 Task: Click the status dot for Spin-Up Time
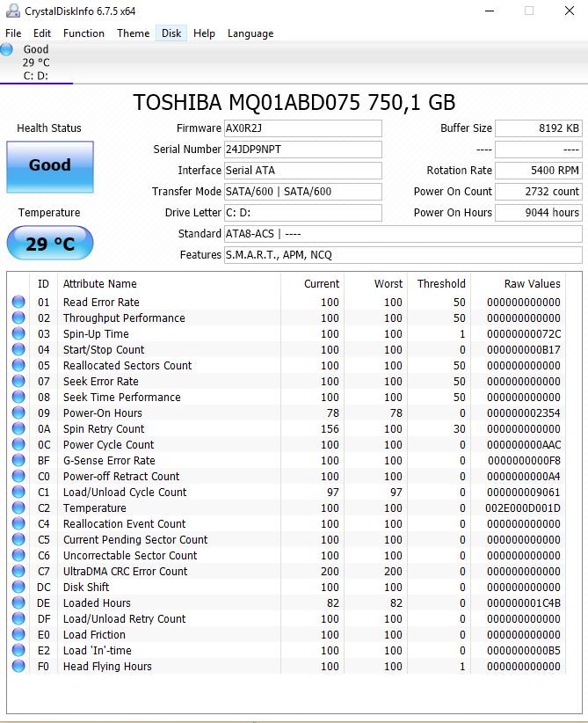click(18, 332)
